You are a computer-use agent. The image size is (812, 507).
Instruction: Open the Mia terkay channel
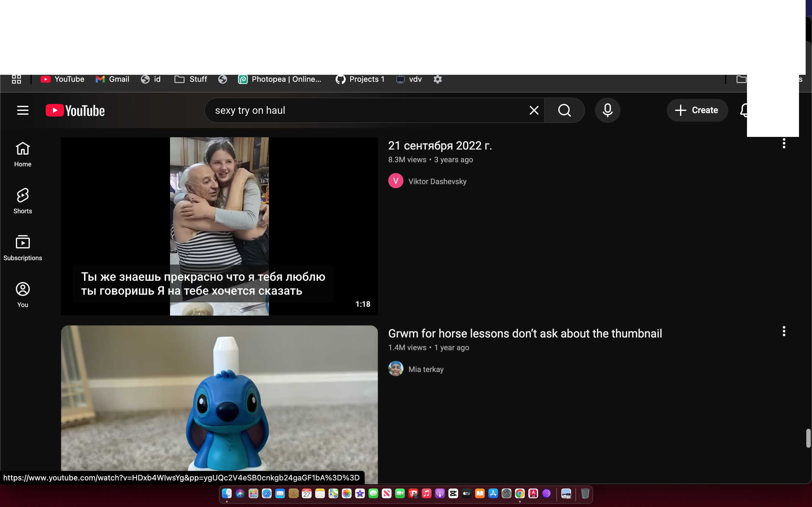click(x=425, y=369)
